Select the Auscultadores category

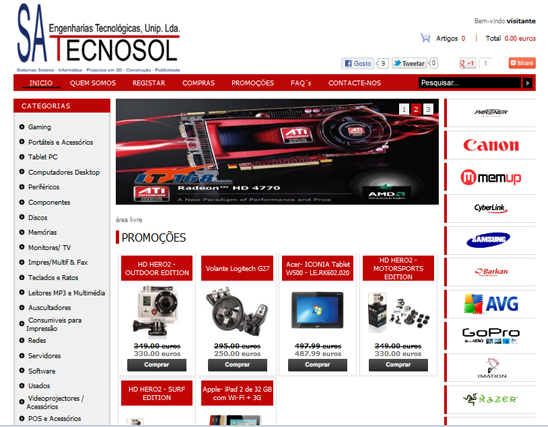(49, 307)
